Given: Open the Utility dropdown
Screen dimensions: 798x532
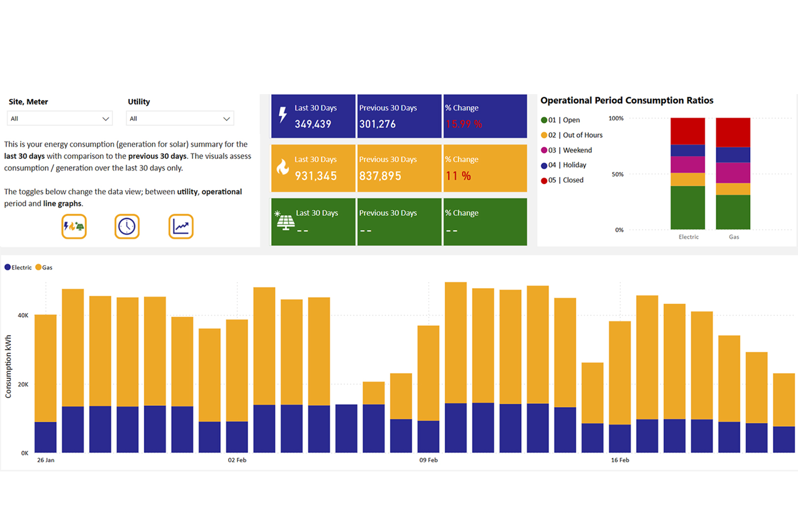Looking at the screenshot, I should point(180,119).
